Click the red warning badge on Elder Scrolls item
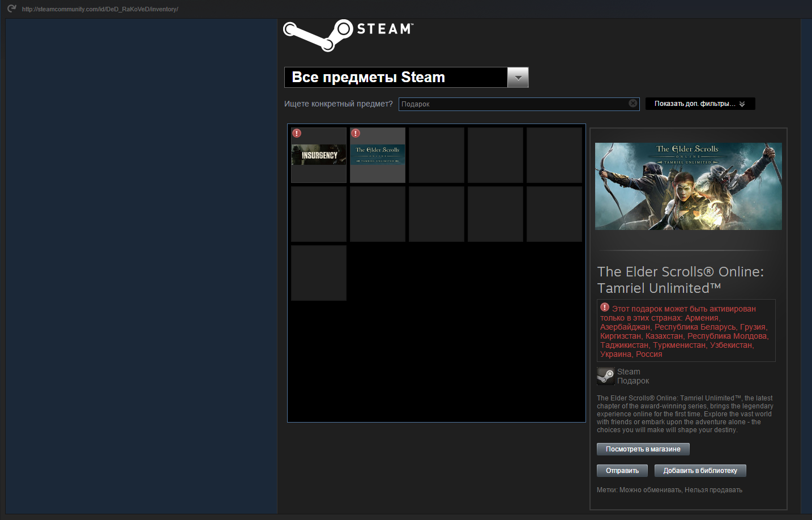Viewport: 812px width, 520px height. tap(356, 133)
